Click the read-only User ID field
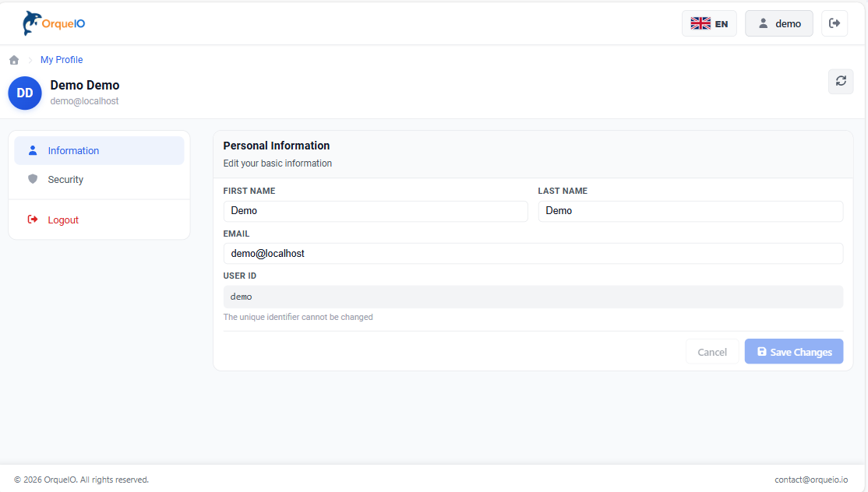The height and width of the screenshot is (492, 868). point(533,297)
